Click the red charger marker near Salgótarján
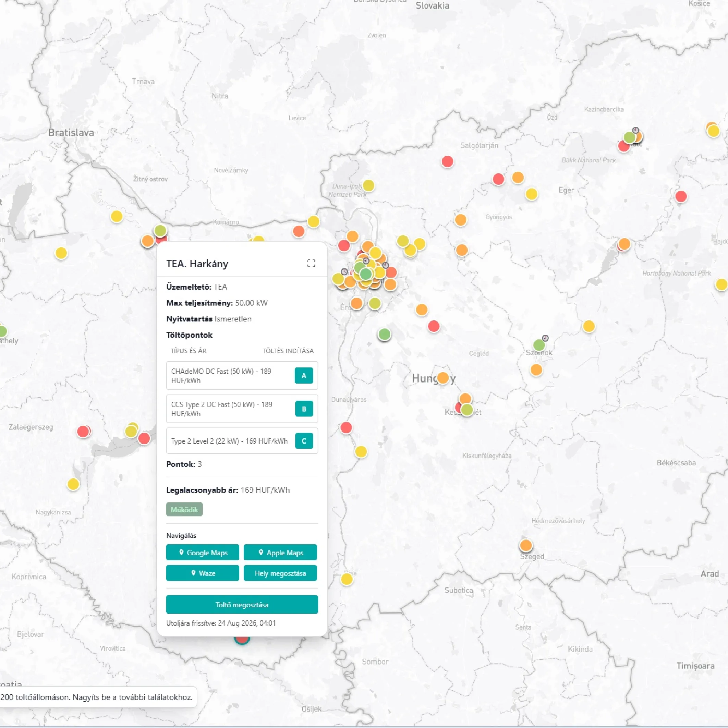Viewport: 728px width, 728px height. coord(447,162)
